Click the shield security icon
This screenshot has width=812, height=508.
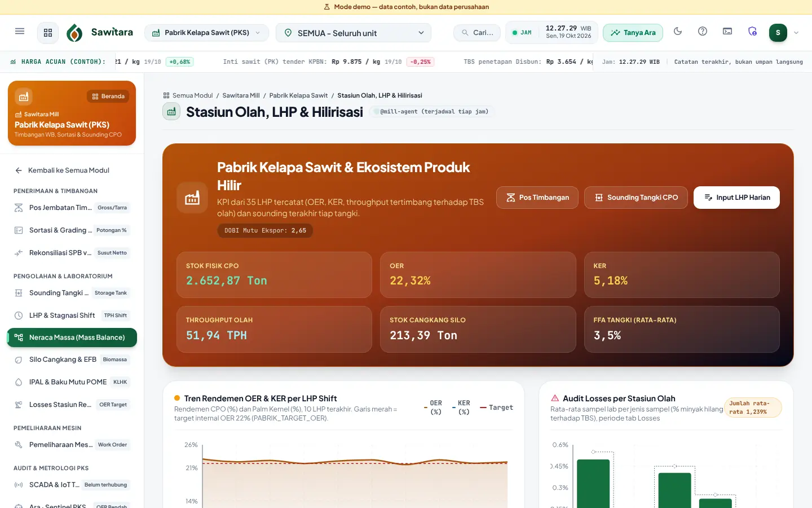(x=752, y=32)
